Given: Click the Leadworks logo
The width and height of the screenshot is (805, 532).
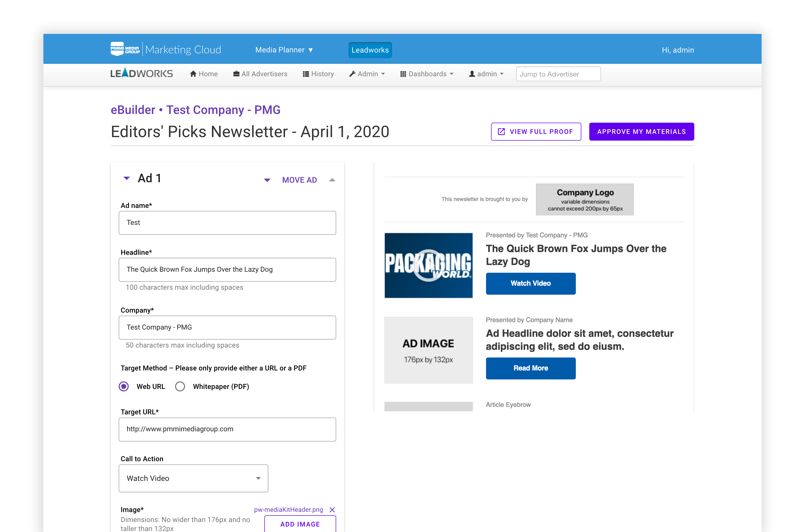Looking at the screenshot, I should tap(141, 73).
